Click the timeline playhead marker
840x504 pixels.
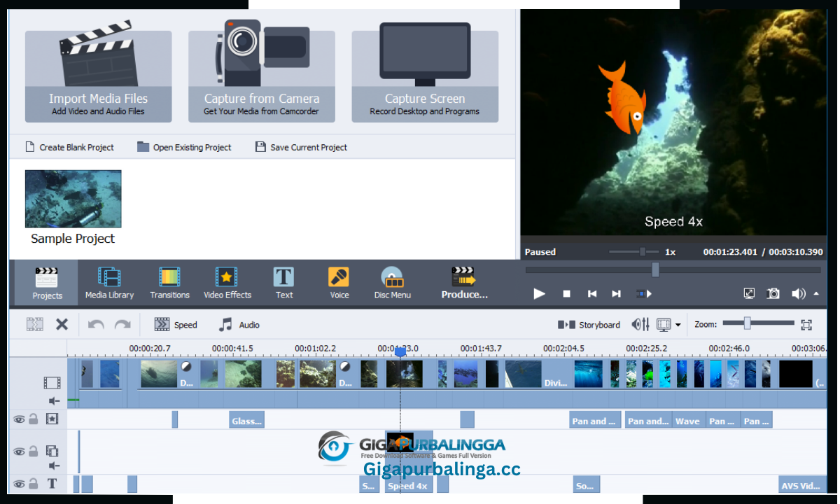[400, 352]
